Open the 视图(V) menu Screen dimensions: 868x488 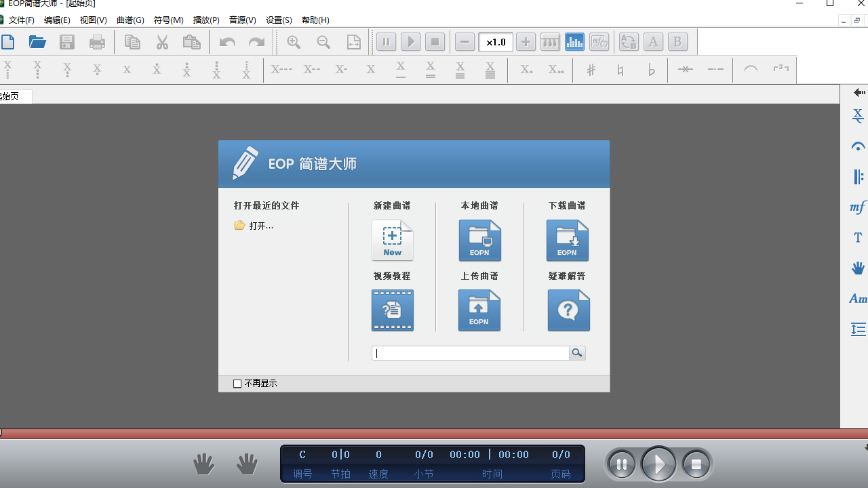[x=93, y=20]
